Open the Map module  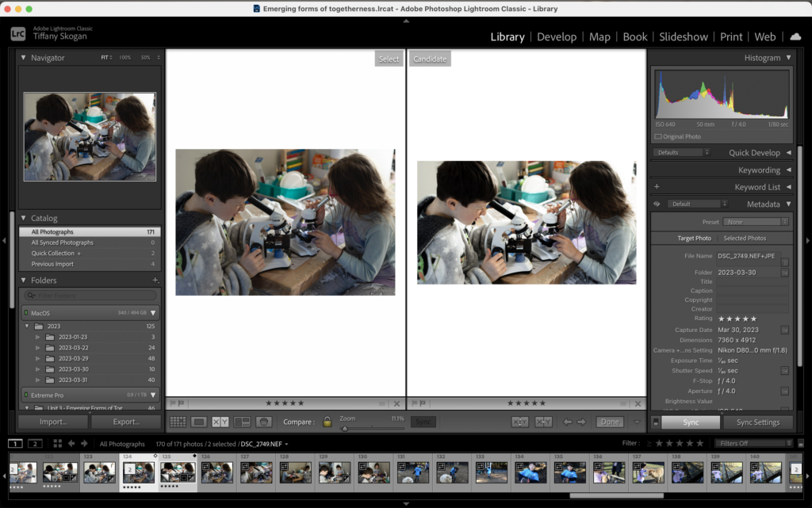click(x=599, y=36)
